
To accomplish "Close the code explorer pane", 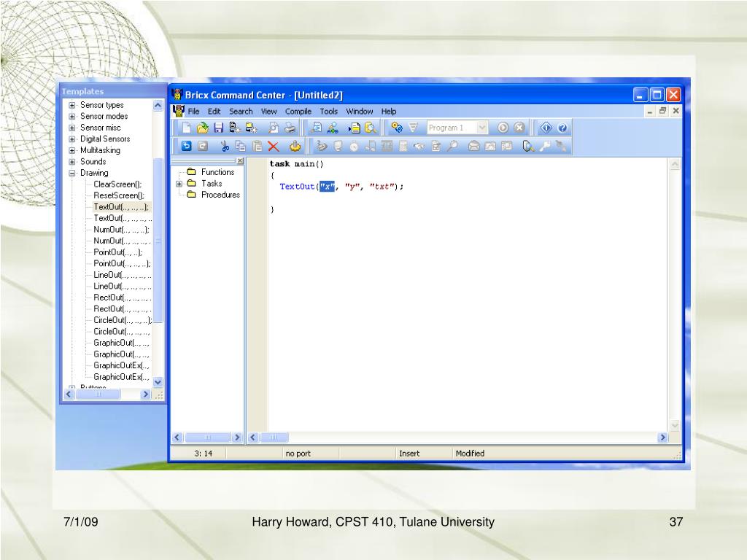I will pyautogui.click(x=240, y=161).
